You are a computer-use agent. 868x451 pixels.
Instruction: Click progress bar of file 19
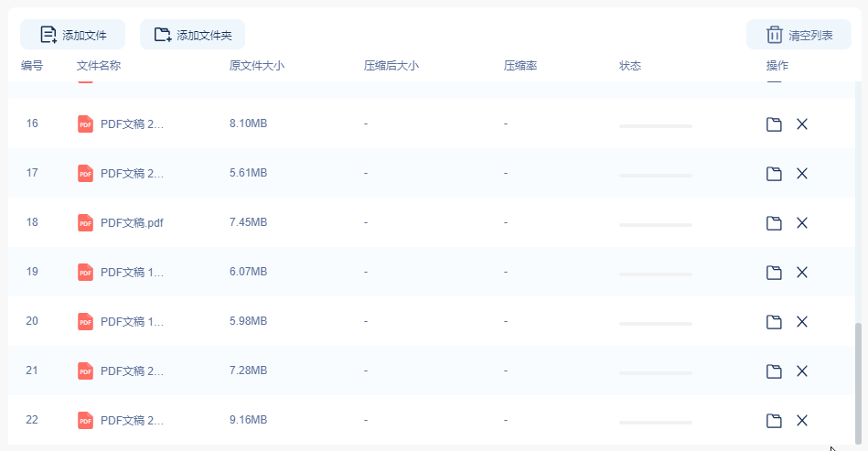click(x=656, y=274)
